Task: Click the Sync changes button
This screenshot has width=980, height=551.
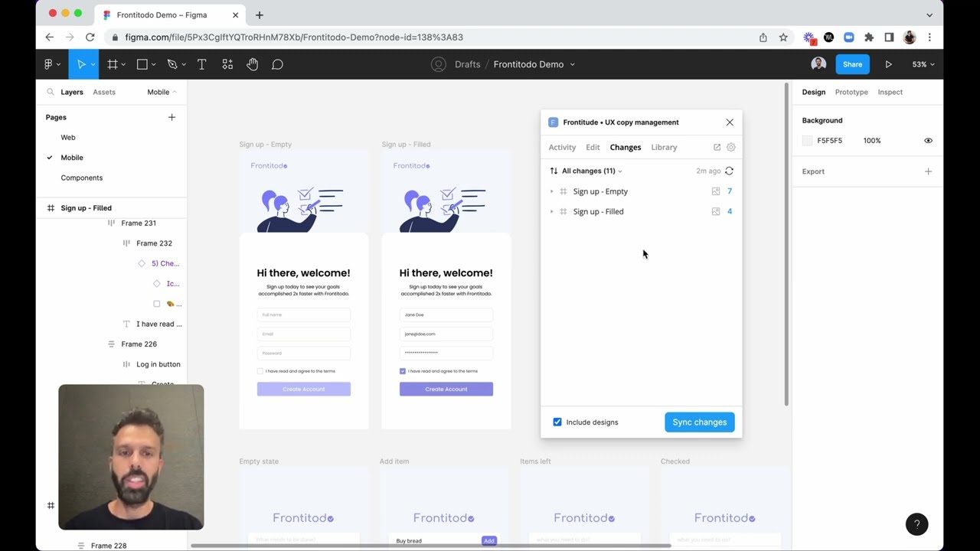Action: pos(699,422)
